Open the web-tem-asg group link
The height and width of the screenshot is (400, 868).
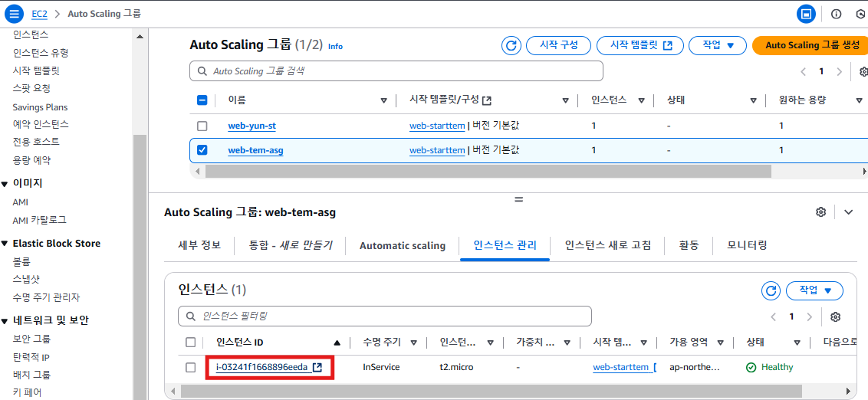click(256, 150)
